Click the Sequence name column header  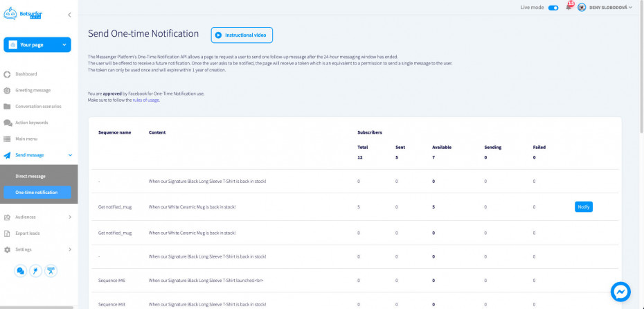(114, 133)
